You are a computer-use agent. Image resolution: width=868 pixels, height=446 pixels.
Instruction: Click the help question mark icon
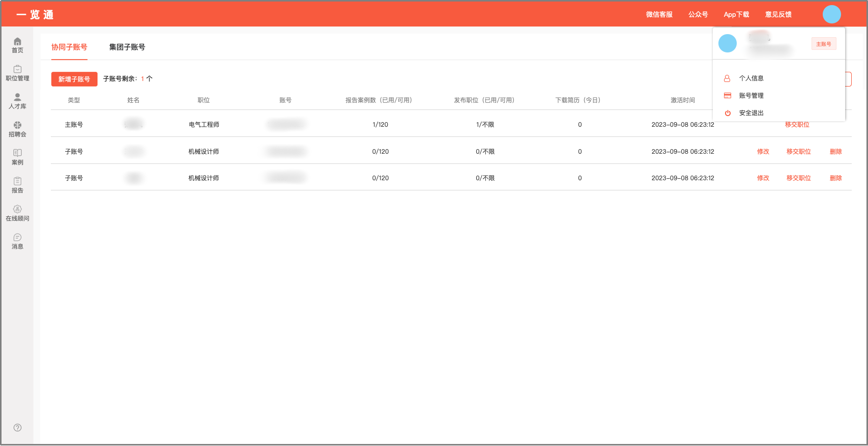click(x=17, y=428)
